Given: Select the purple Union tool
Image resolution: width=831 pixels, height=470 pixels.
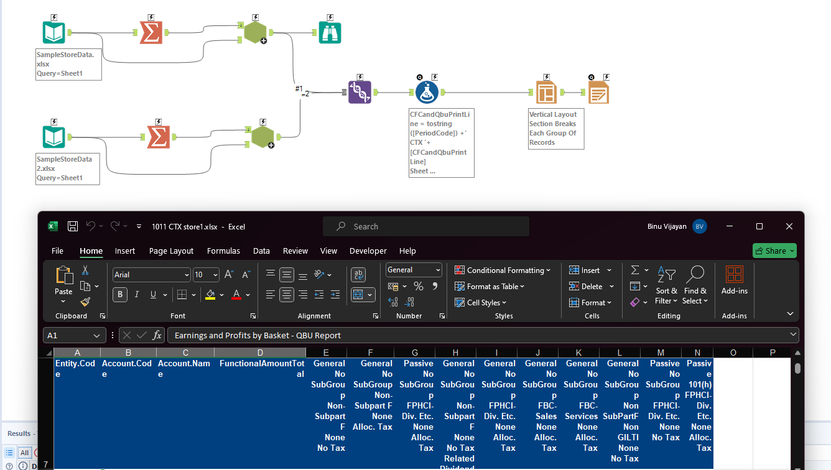Looking at the screenshot, I should (x=360, y=92).
